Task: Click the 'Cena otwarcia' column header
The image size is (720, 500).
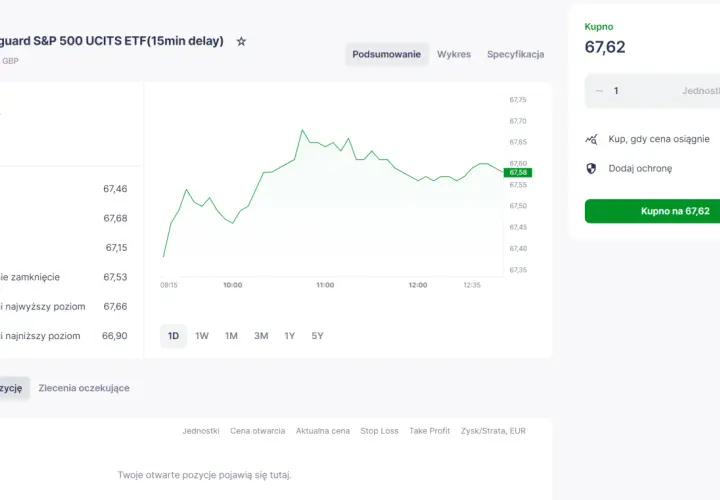Action: [x=258, y=431]
